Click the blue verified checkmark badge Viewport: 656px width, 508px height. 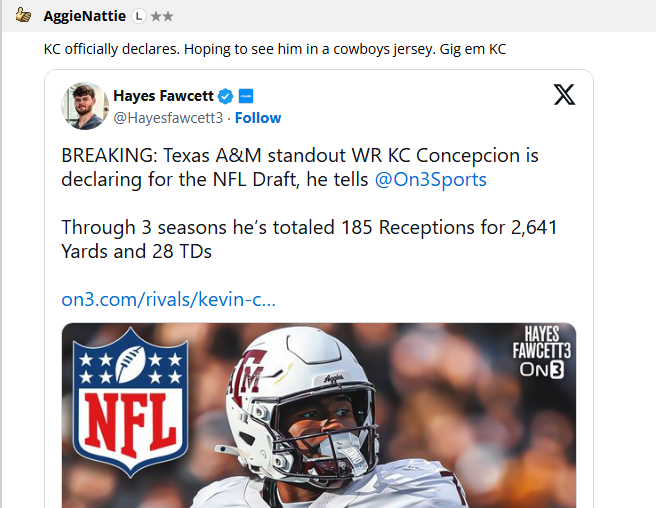coord(226,96)
